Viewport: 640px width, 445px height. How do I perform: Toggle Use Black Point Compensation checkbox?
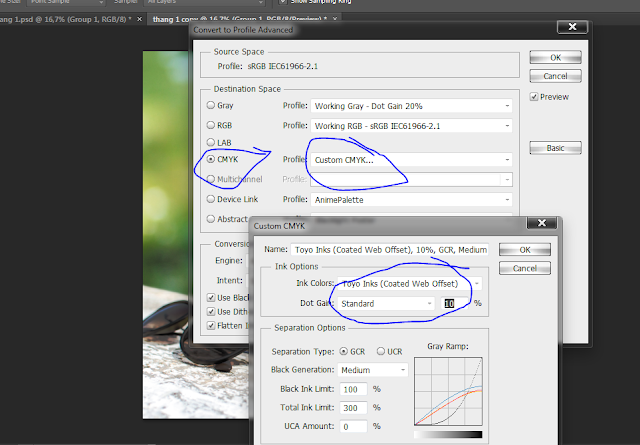tap(211, 298)
